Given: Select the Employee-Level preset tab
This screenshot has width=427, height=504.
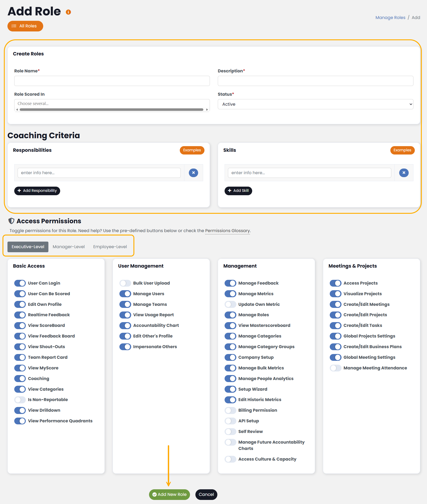Looking at the screenshot, I should [x=110, y=247].
